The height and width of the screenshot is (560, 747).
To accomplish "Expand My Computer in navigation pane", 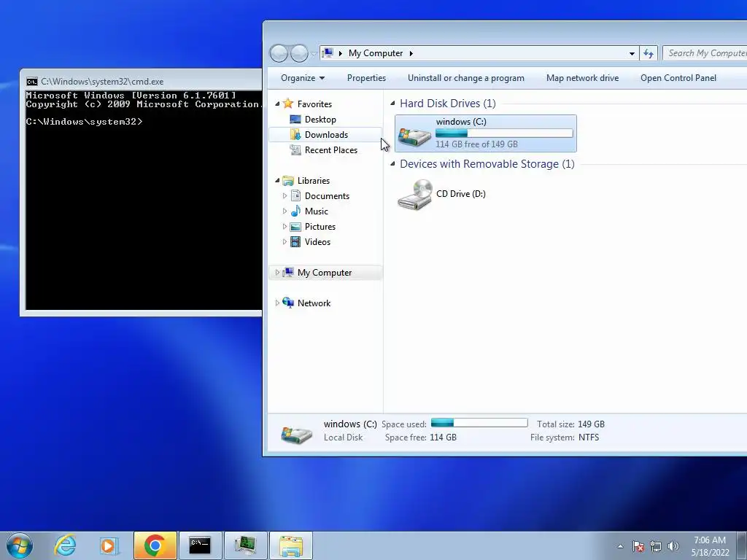I will tap(277, 273).
